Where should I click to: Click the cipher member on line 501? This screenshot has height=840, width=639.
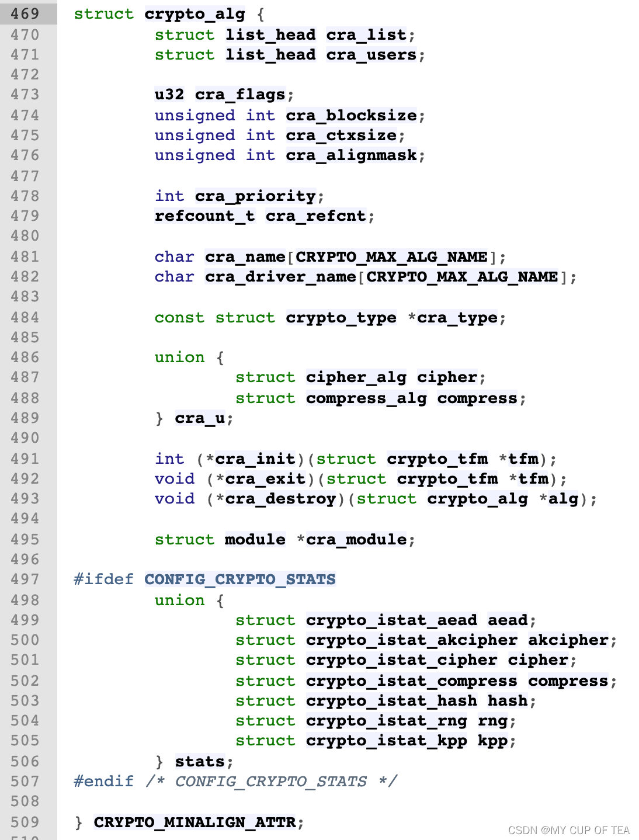click(539, 660)
